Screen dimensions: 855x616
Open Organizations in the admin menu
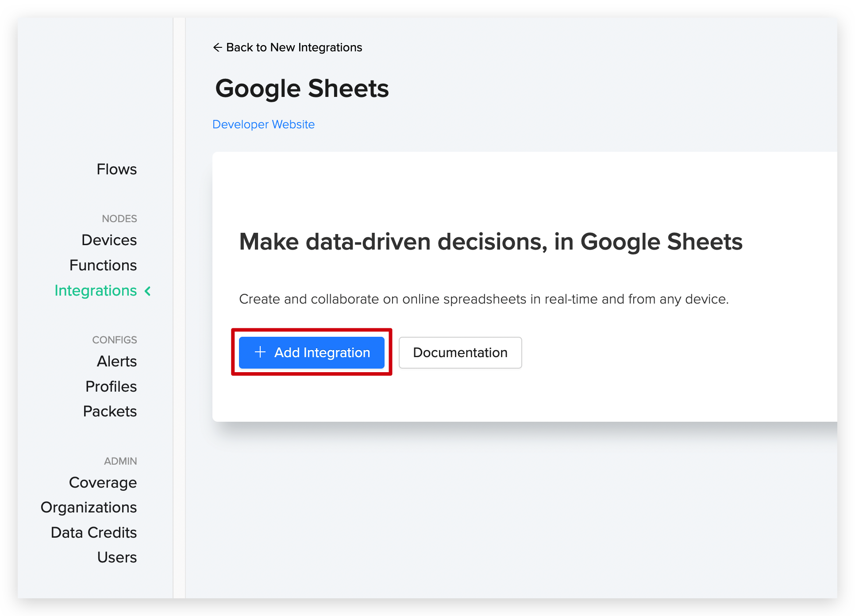tap(89, 507)
